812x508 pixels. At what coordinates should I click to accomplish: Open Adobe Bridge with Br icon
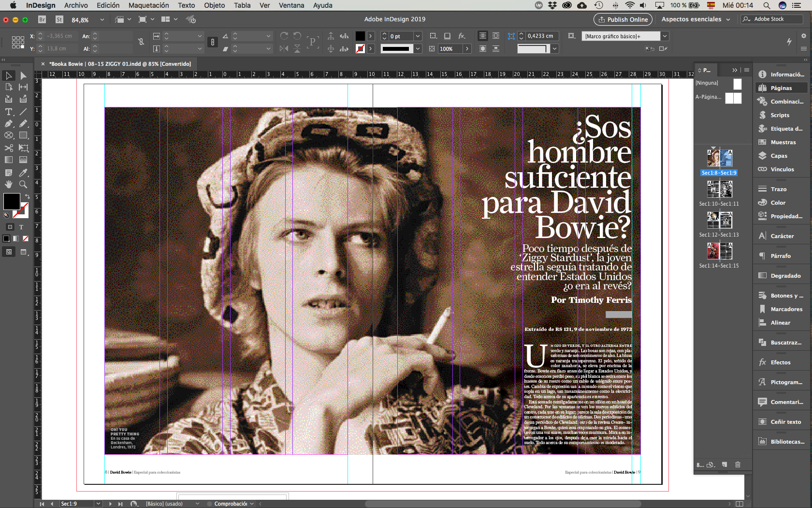tap(42, 19)
